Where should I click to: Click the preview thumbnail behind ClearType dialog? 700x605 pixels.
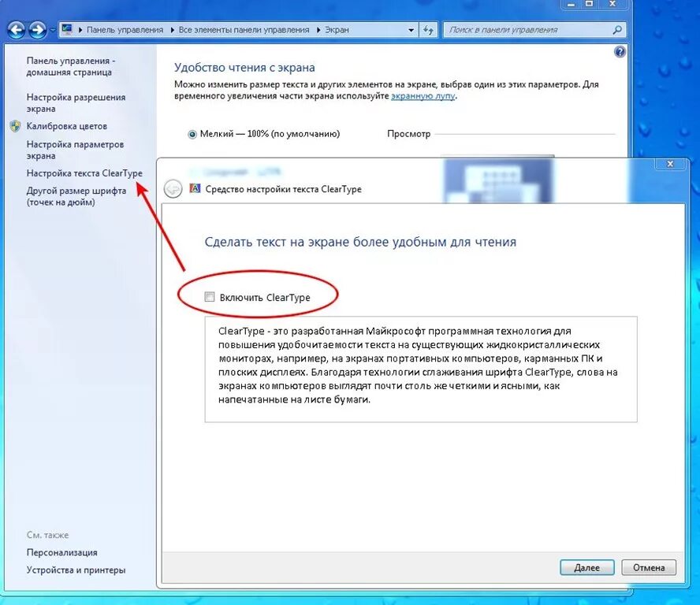[x=497, y=180]
